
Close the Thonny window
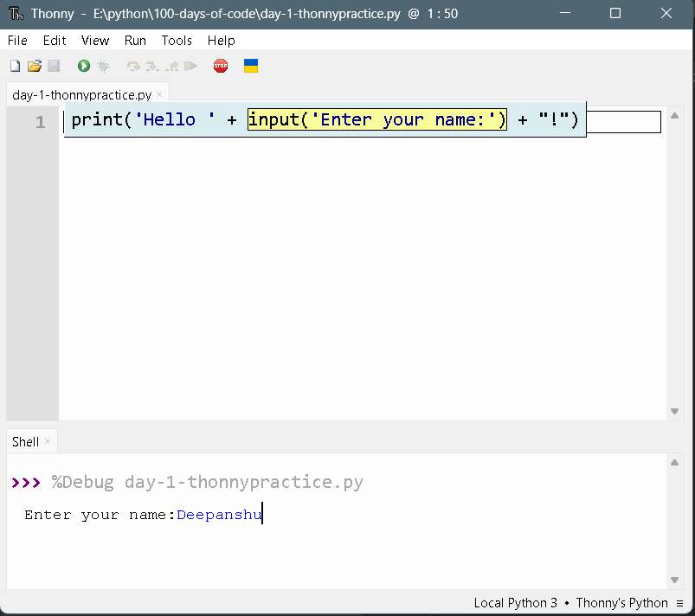tap(666, 13)
